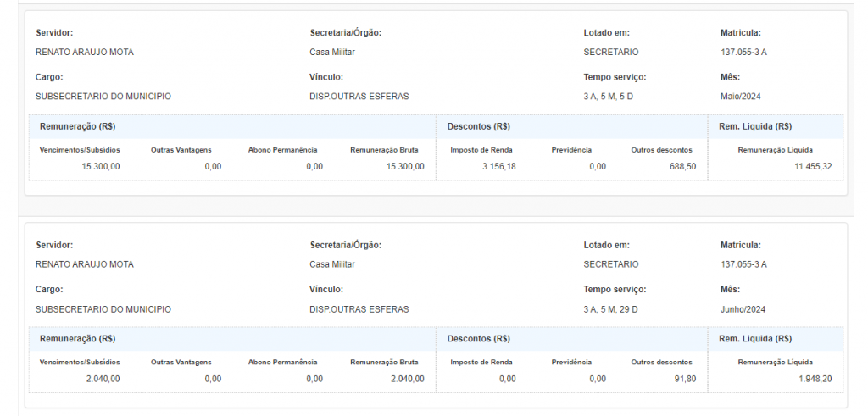Click the Outros descontos value 91,80
Viewport: 868px width, 416px height.
(x=685, y=379)
